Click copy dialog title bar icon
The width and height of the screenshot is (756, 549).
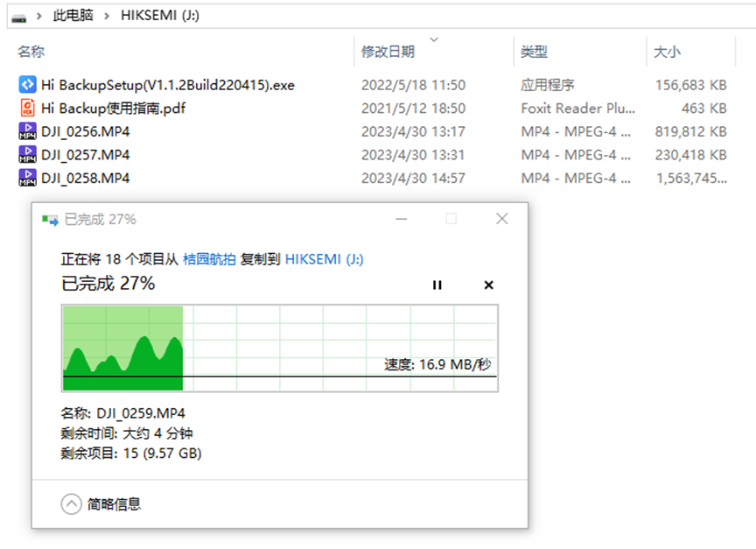50,219
